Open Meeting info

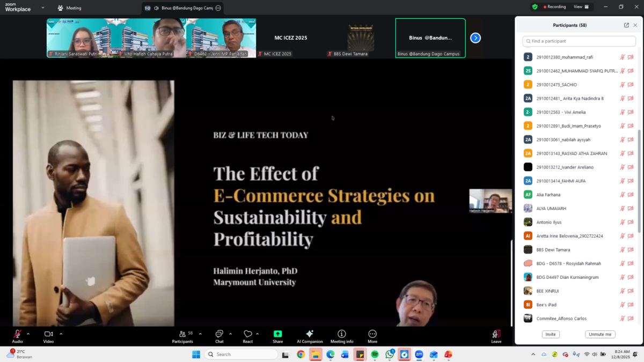[x=341, y=336]
